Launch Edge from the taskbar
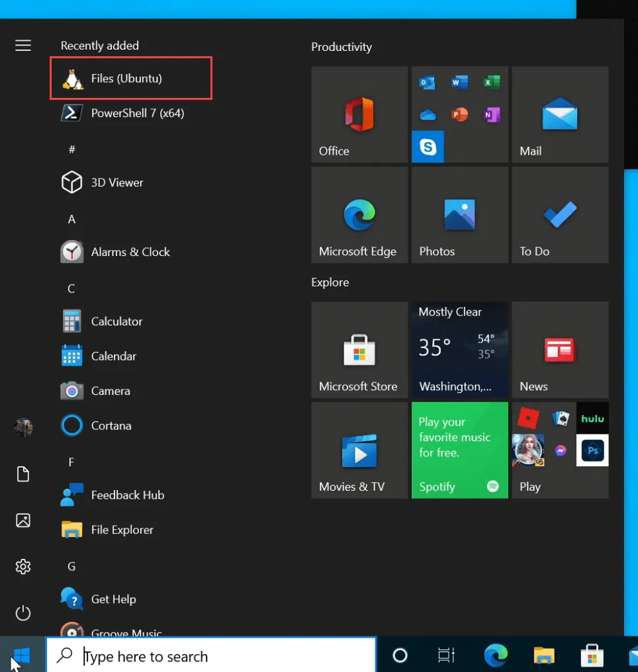Screen dimensions: 638x672 [x=496, y=655]
